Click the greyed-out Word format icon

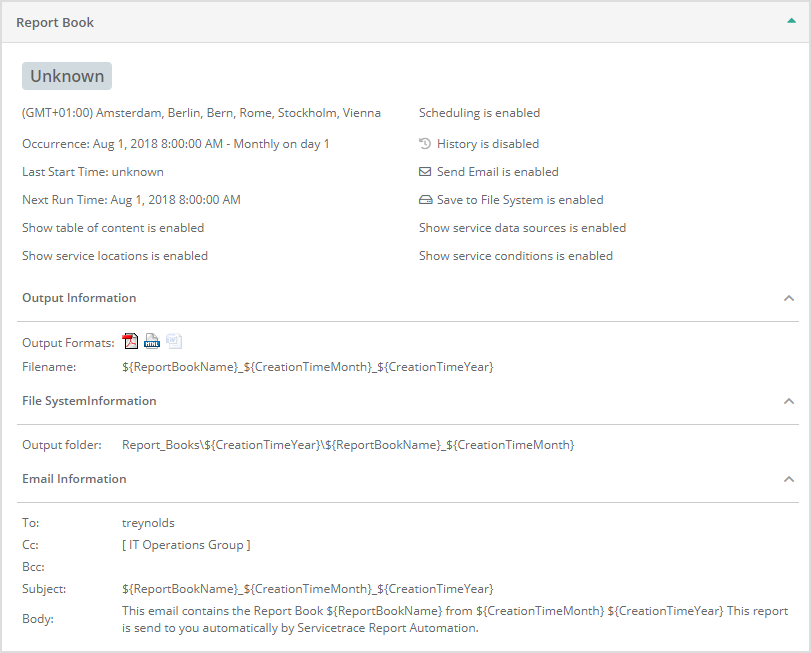click(x=174, y=341)
